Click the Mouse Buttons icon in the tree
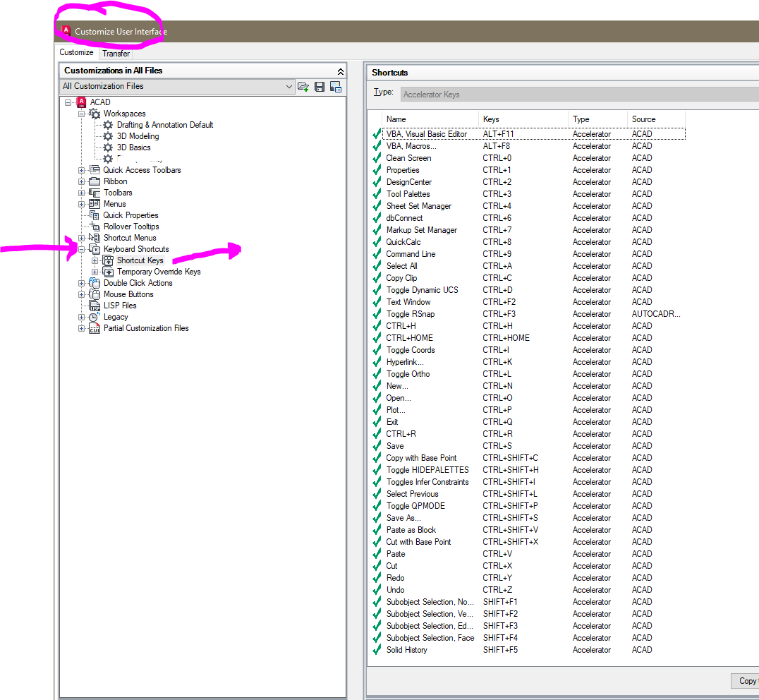This screenshot has height=700, width=759. [95, 294]
